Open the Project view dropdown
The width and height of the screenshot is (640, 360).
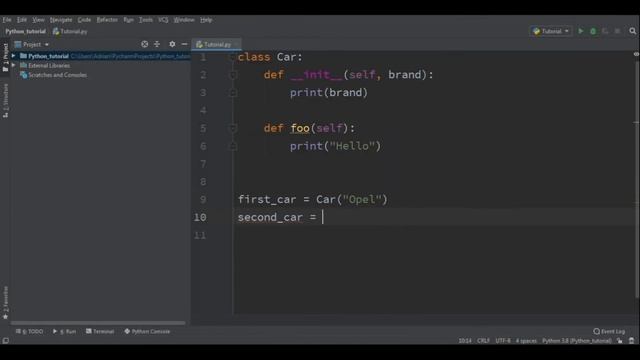coord(32,44)
